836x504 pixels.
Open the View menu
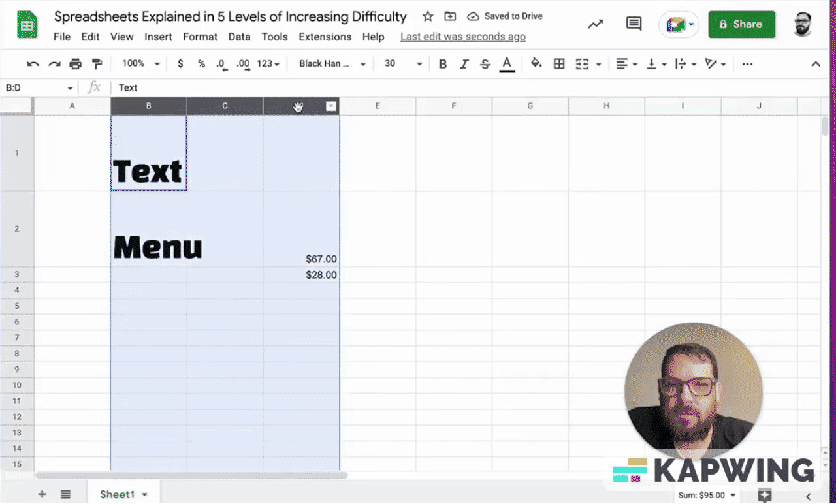click(122, 37)
